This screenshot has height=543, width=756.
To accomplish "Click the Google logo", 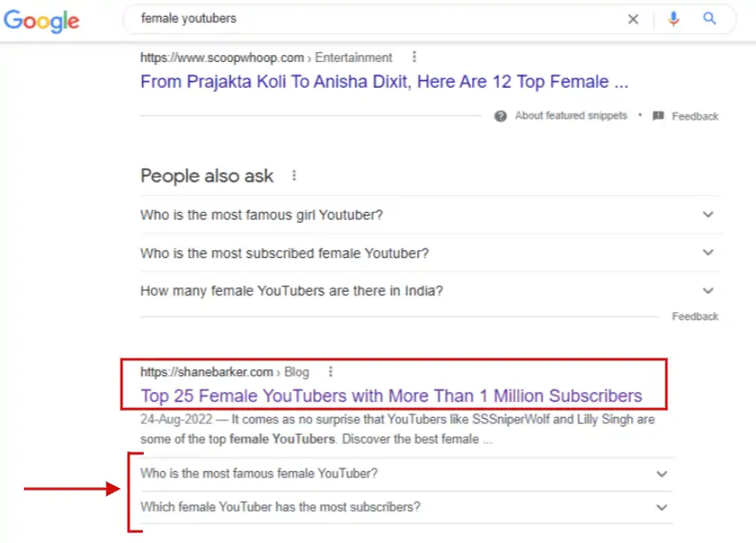I will pyautogui.click(x=42, y=20).
